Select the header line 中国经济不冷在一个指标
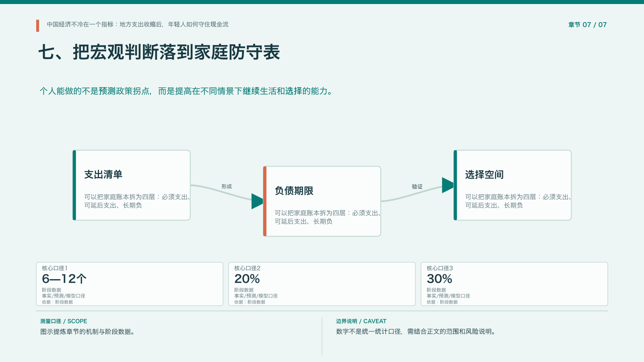This screenshot has height=362, width=644. click(138, 24)
